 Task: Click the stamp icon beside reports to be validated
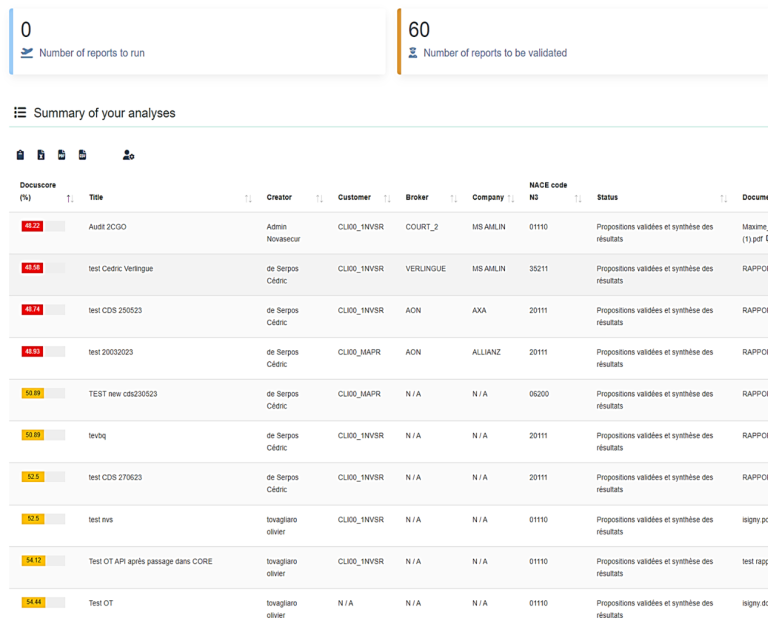413,53
